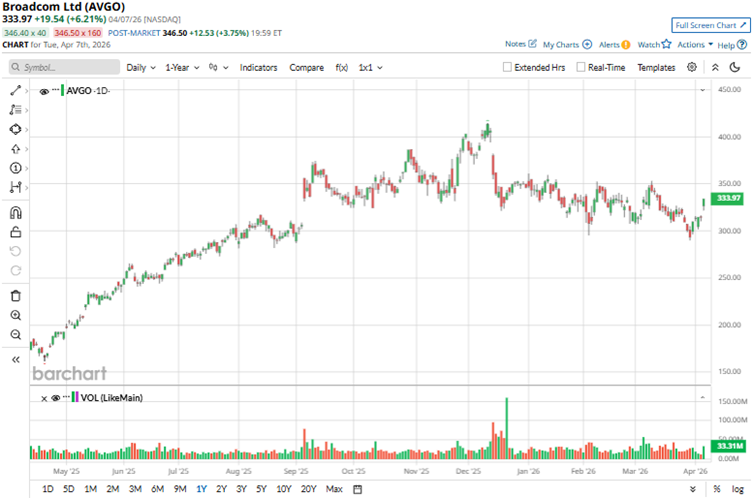Toggle percent scale mode
The image size is (752, 498).
click(717, 489)
